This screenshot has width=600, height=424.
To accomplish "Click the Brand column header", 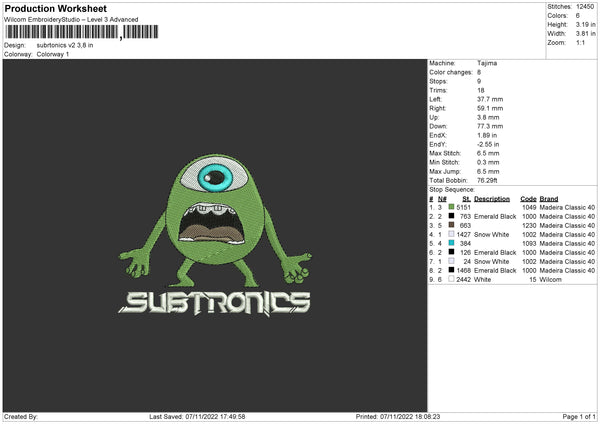I will pyautogui.click(x=549, y=199).
